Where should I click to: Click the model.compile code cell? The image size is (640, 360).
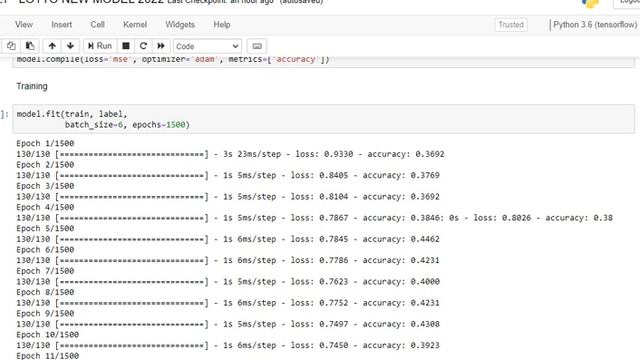point(324,61)
